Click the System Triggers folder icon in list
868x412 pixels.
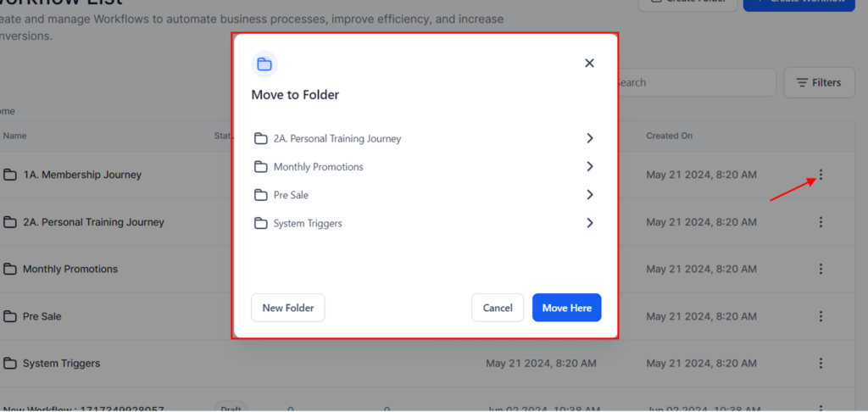(10, 363)
